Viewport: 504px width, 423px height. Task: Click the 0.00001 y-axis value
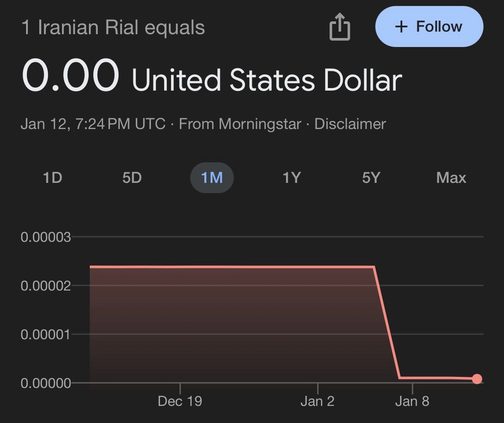(45, 334)
